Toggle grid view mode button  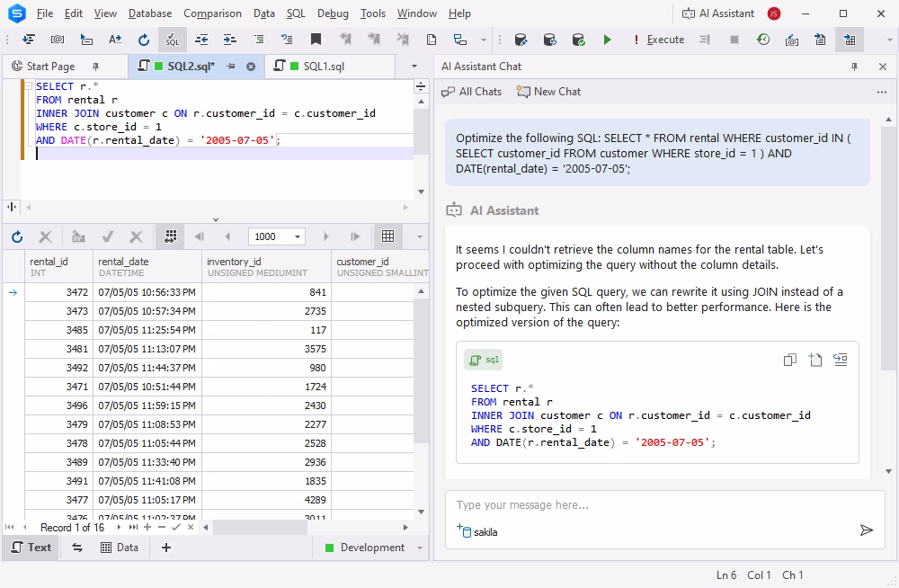point(388,236)
